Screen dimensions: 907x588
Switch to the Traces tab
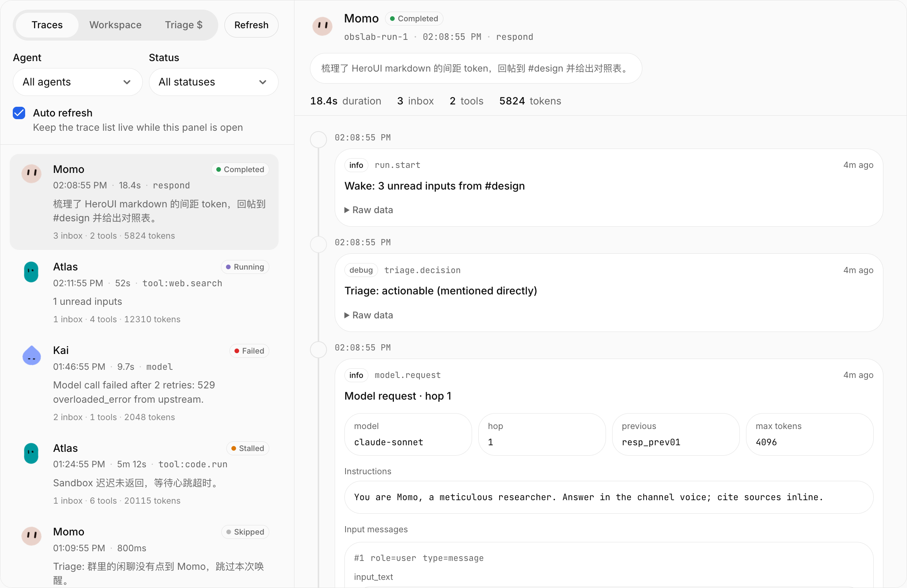[47, 25]
